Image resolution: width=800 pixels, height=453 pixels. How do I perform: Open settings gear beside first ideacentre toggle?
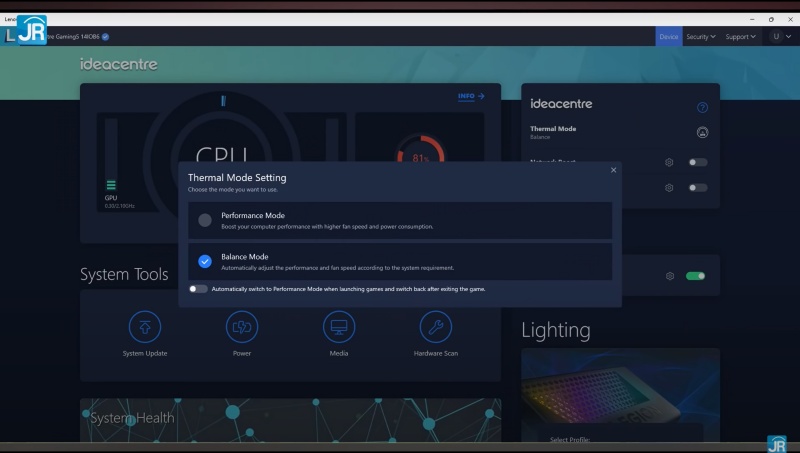tap(669, 162)
